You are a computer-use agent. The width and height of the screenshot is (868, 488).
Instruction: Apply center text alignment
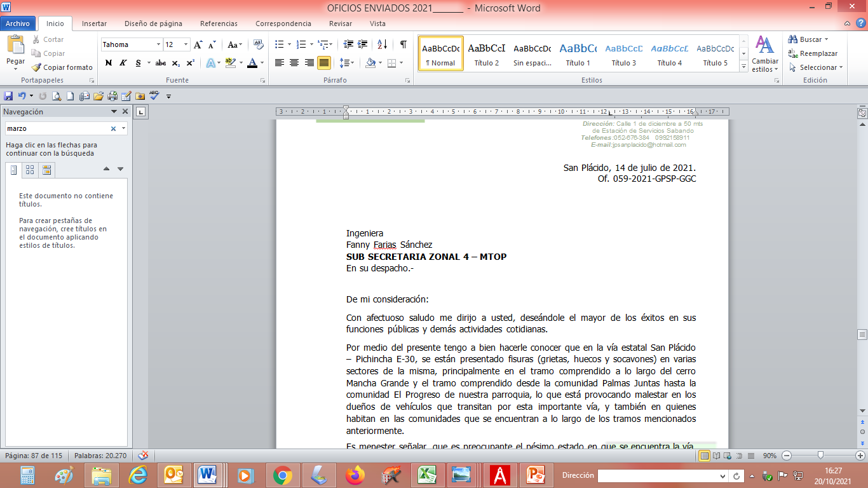294,63
